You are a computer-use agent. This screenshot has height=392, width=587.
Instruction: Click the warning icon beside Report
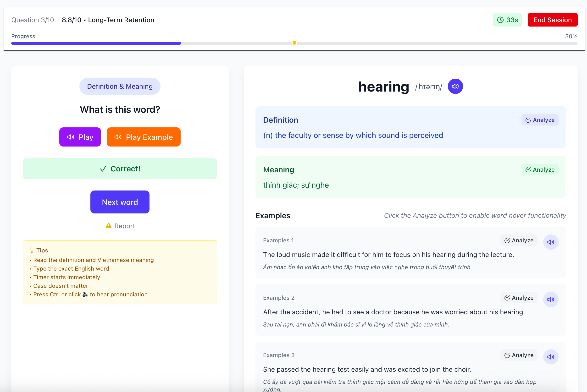(x=109, y=225)
